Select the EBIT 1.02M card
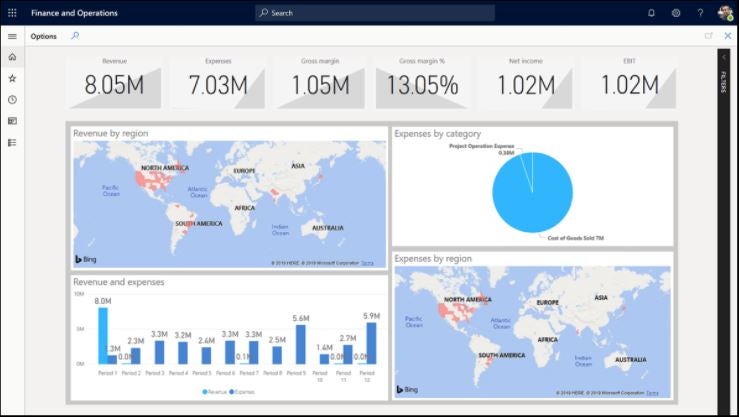This screenshot has height=417, width=739. [x=630, y=82]
